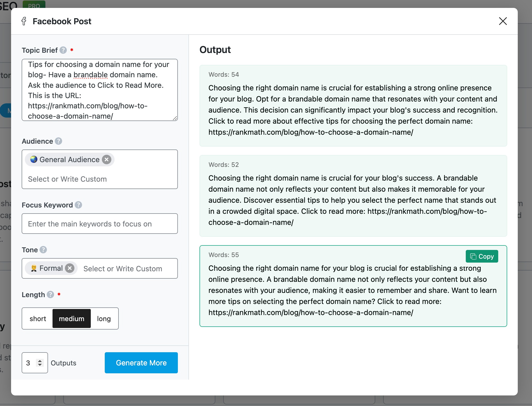The width and height of the screenshot is (532, 406).
Task: Select short length option
Action: pyautogui.click(x=38, y=318)
